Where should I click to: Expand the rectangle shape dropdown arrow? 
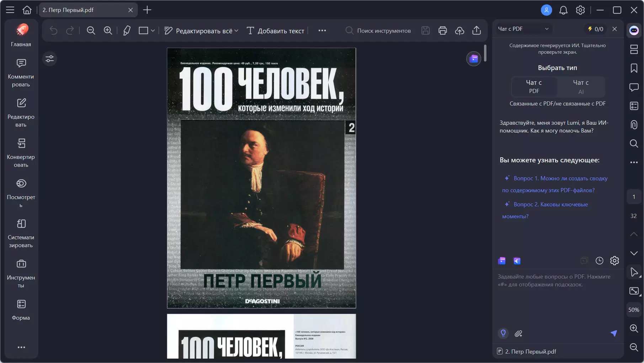(x=153, y=31)
